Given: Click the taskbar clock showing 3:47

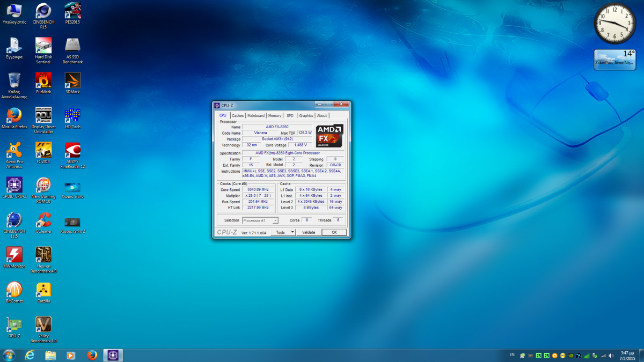Looking at the screenshot, I should pos(628,355).
